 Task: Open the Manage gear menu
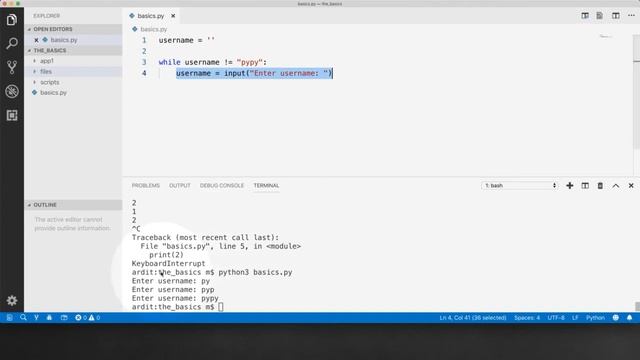pos(12,300)
